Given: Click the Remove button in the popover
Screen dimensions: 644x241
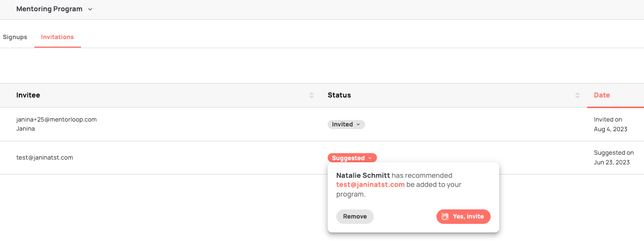Looking at the screenshot, I should click(354, 216).
